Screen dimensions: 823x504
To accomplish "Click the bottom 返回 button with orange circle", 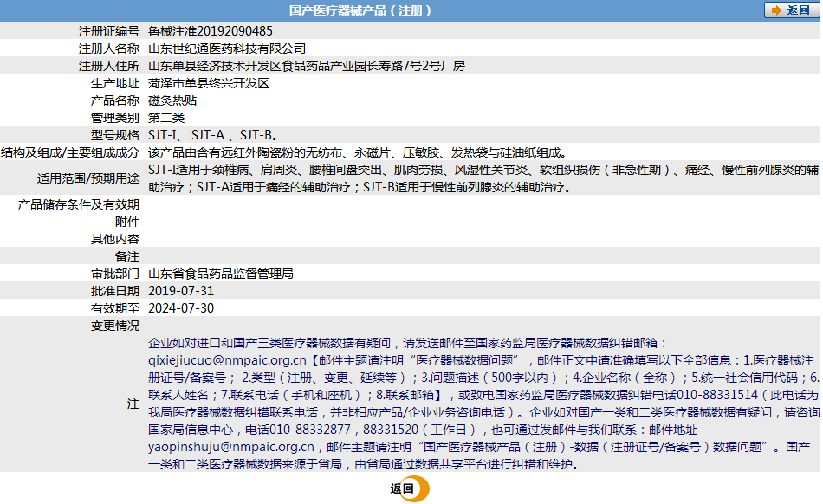I will pos(410,488).
